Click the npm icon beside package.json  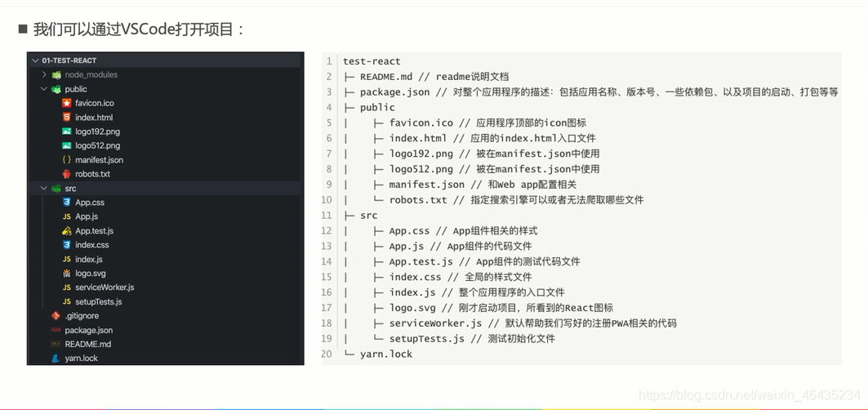coord(56,330)
